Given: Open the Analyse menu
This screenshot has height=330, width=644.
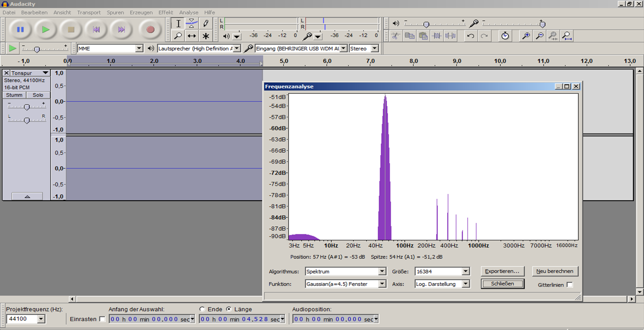Looking at the screenshot, I should click(189, 12).
